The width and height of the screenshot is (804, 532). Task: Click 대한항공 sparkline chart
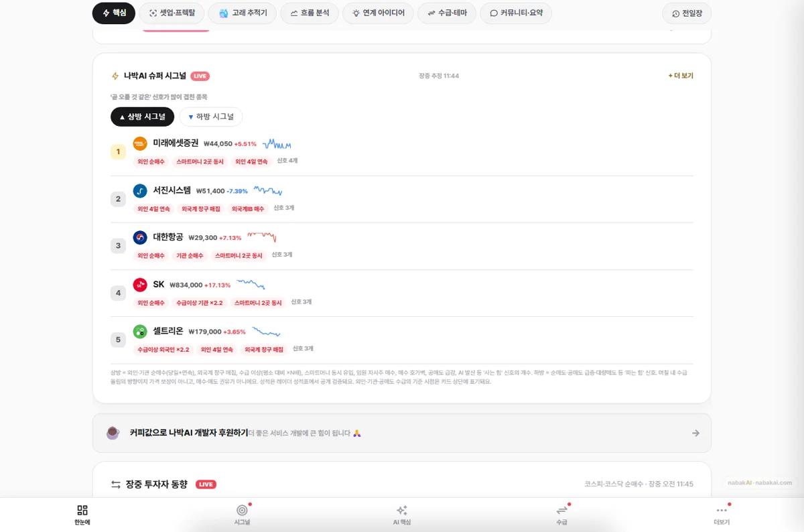pyautogui.click(x=261, y=237)
